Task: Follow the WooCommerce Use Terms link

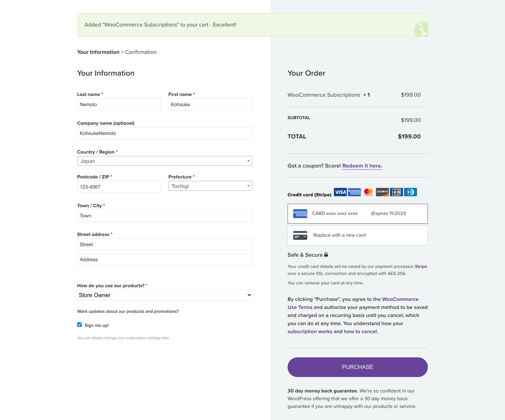Action: [400, 299]
